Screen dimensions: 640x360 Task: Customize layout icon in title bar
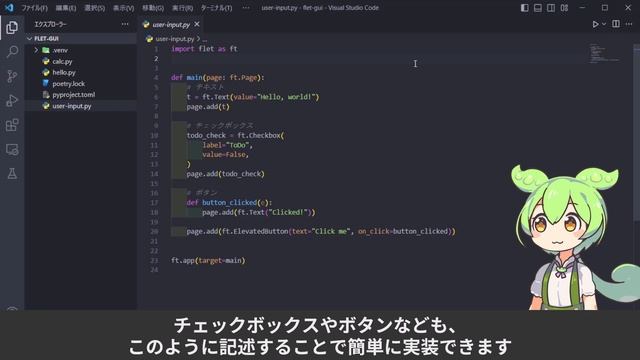564,8
